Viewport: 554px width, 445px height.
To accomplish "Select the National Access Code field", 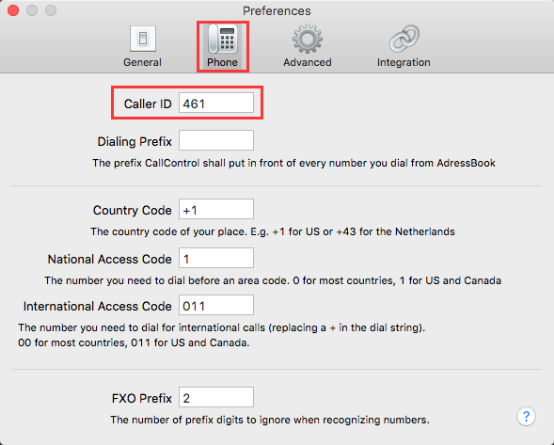I will coord(216,258).
